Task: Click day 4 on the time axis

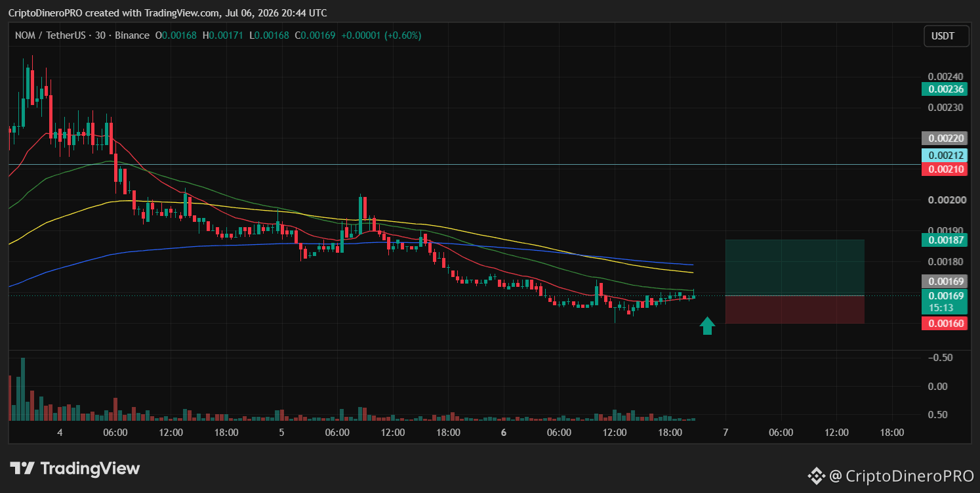Action: coord(60,433)
